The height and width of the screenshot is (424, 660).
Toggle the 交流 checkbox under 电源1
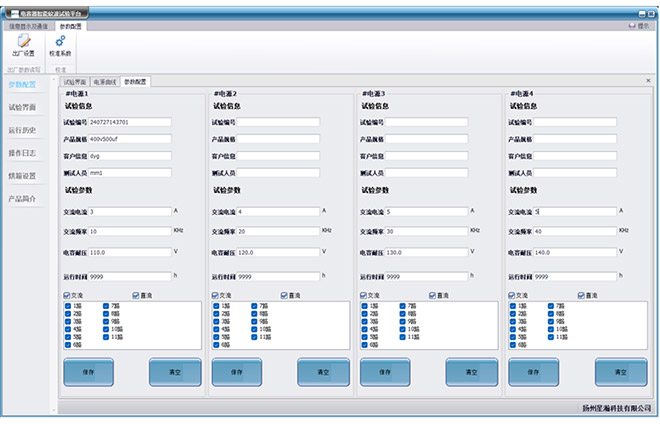point(67,295)
